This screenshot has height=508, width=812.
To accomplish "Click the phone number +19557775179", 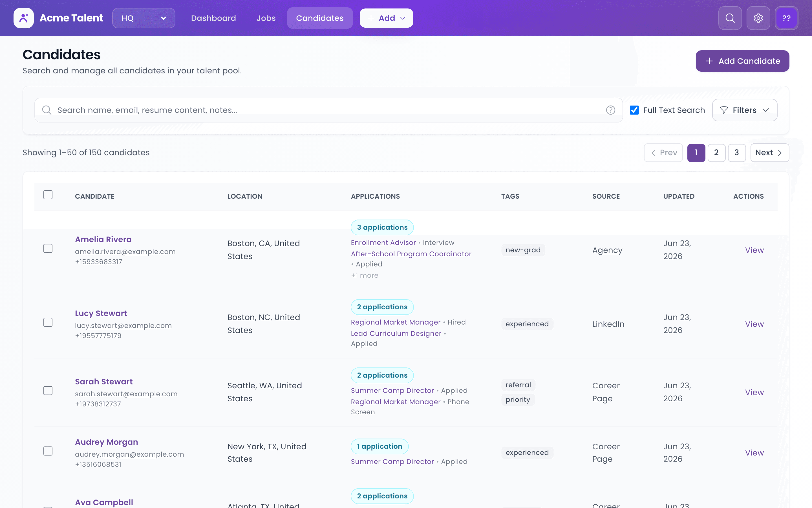I will tap(98, 336).
